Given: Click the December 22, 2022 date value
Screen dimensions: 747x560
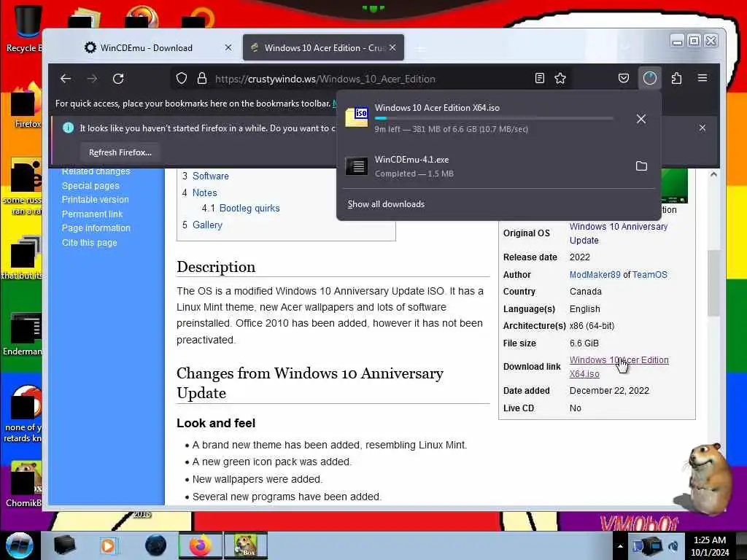Looking at the screenshot, I should coord(609,391).
